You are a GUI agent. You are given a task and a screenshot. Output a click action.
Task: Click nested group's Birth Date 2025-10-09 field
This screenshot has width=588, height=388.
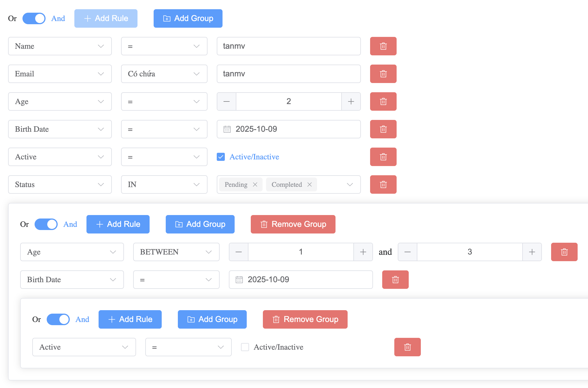301,280
